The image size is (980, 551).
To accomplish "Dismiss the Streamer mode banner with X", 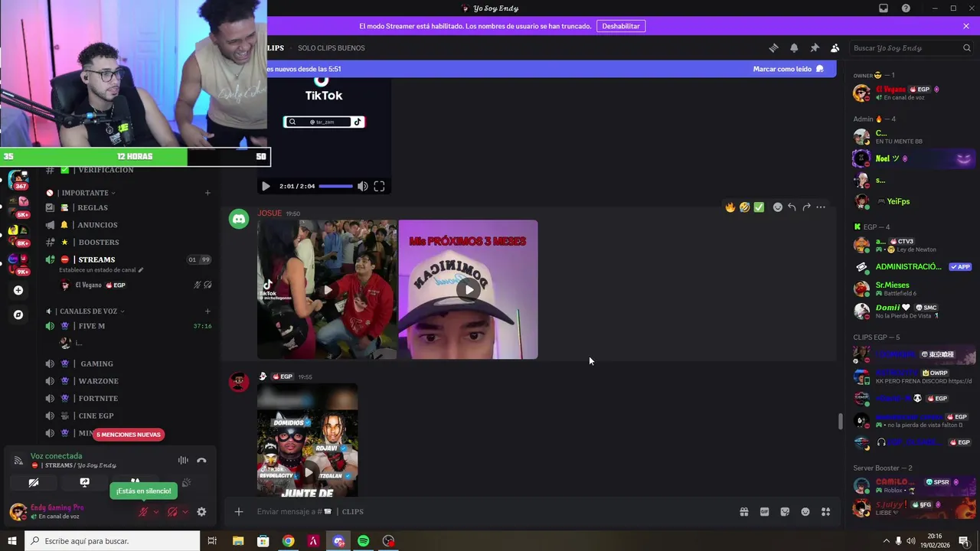I will coord(966,26).
